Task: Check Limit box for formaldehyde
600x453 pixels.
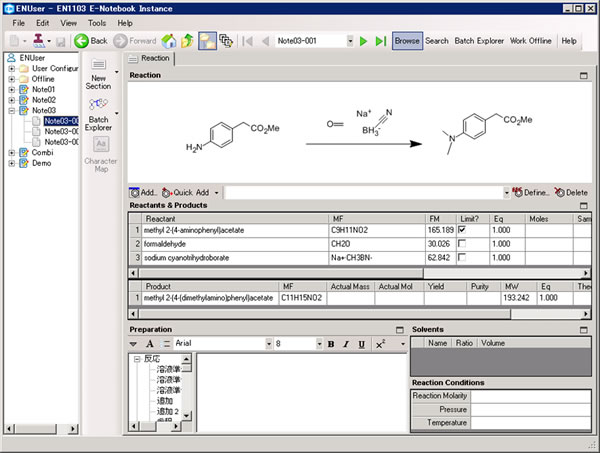Action: pyautogui.click(x=461, y=244)
